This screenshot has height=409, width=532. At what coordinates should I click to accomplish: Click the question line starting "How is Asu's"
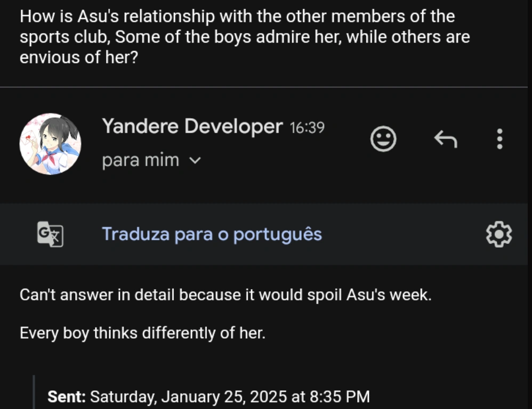tap(237, 17)
